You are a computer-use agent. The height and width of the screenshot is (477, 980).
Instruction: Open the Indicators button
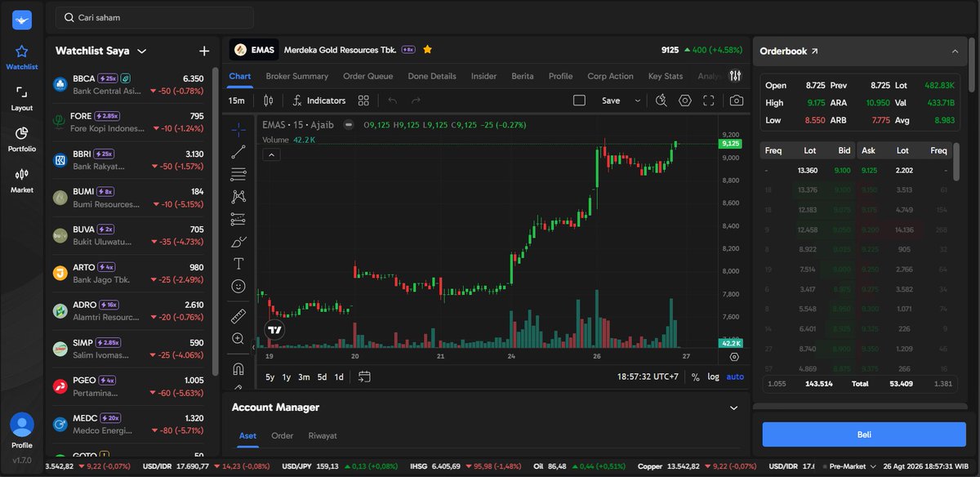[318, 100]
